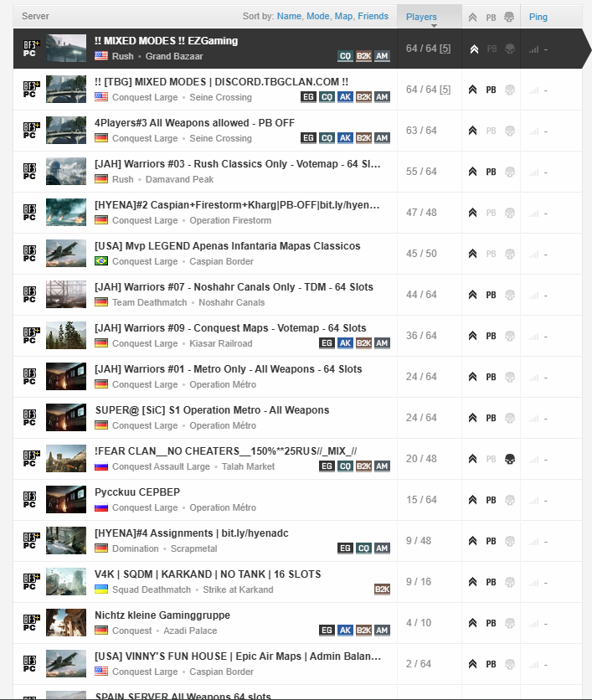
Task: Click the B2K tag on EZGaming server
Action: (363, 56)
